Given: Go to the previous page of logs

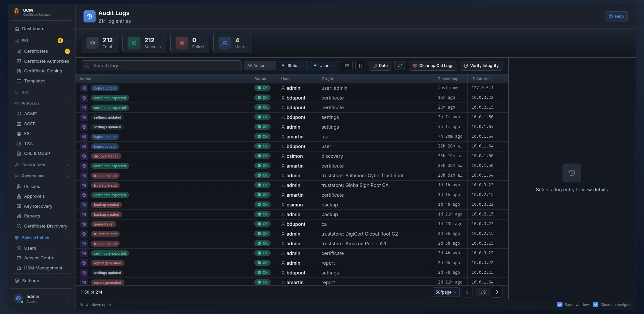Looking at the screenshot, I should [x=467, y=292].
